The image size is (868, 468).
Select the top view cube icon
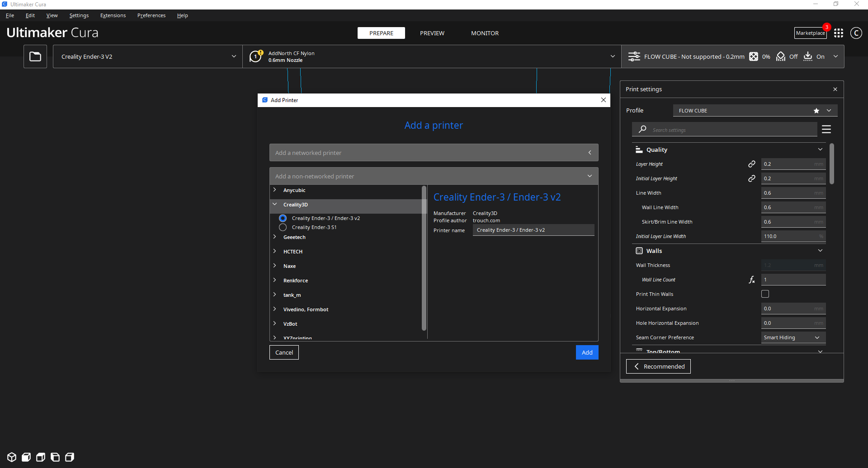pos(41,457)
